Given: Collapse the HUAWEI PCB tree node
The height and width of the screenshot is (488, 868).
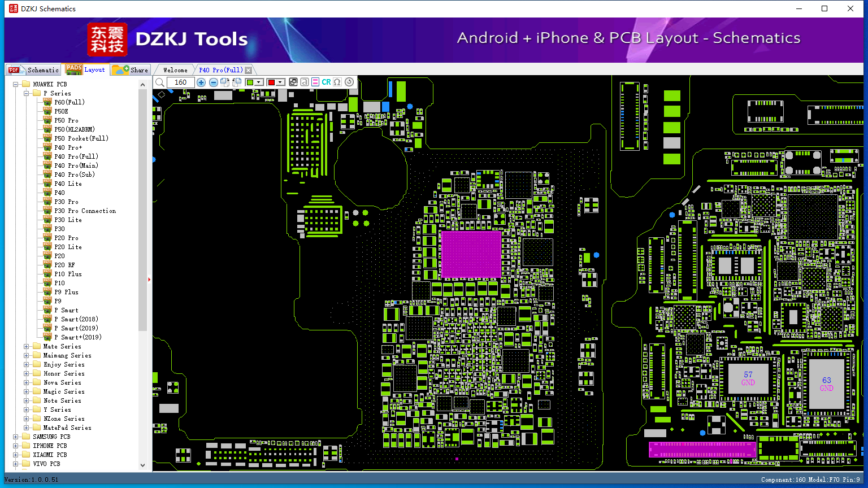Looking at the screenshot, I should [x=16, y=84].
